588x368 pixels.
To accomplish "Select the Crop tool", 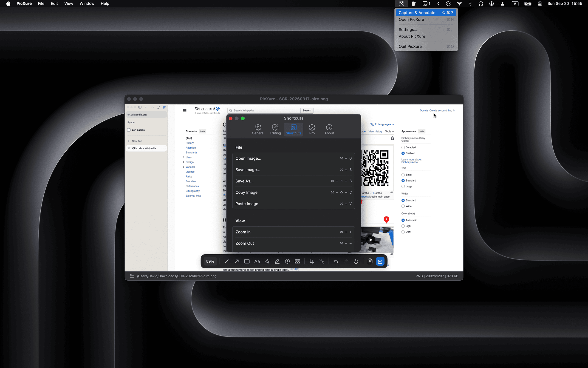I will (x=311, y=261).
